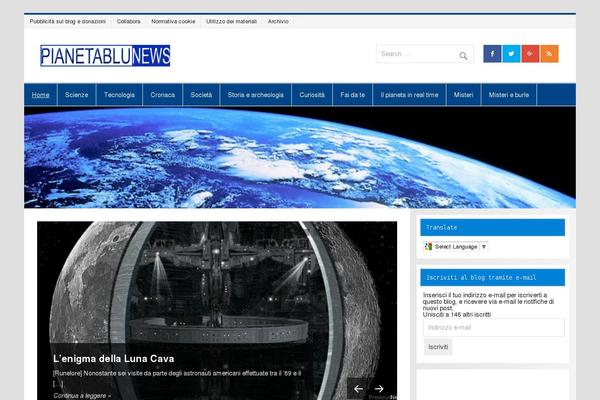
Task: Open the Cronaca menu item
Action: point(163,95)
